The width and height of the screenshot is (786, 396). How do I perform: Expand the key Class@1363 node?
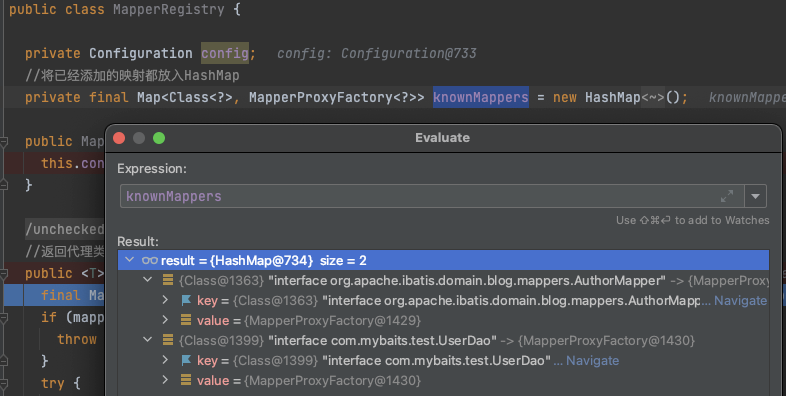point(165,300)
